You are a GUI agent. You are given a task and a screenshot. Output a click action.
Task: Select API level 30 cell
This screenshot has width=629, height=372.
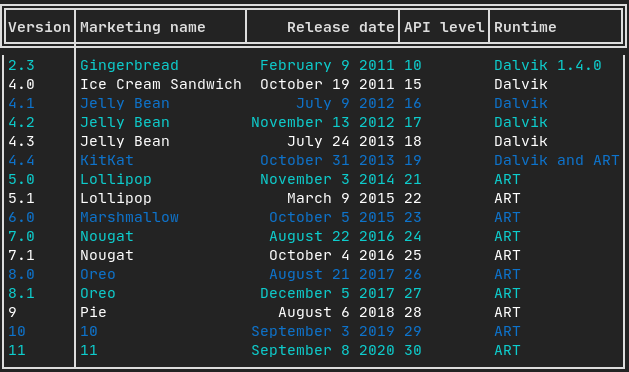tap(413, 350)
